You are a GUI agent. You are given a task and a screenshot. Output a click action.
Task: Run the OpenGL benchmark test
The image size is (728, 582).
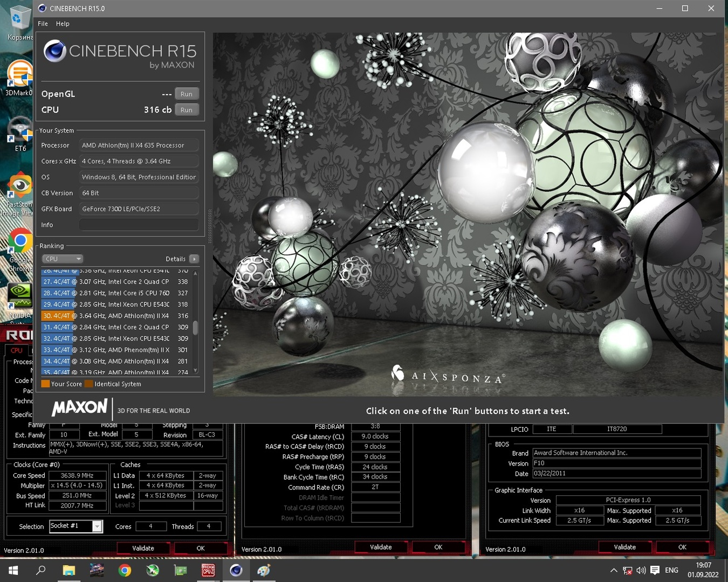point(187,94)
